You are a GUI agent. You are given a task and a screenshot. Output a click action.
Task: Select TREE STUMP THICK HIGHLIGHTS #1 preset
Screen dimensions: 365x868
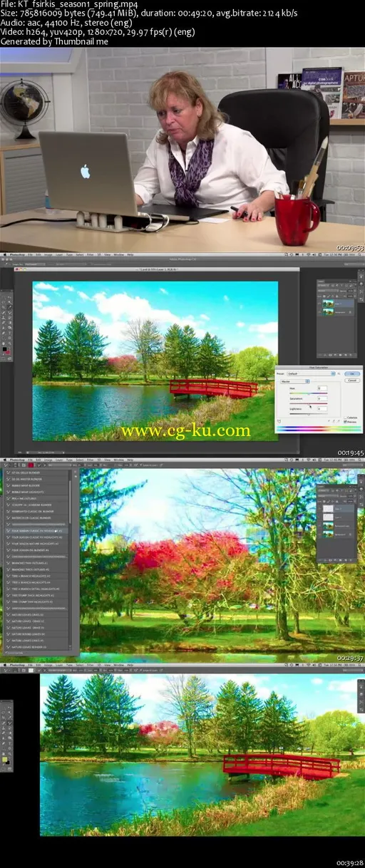pos(36,595)
